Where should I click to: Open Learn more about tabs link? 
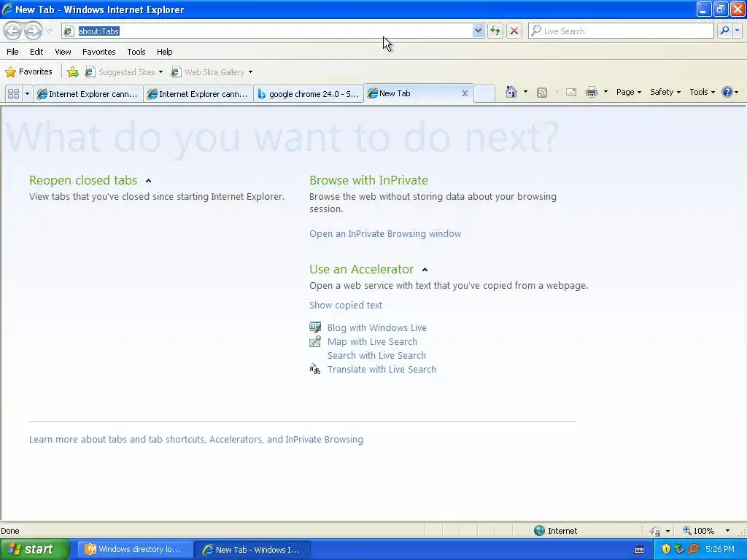pos(196,439)
